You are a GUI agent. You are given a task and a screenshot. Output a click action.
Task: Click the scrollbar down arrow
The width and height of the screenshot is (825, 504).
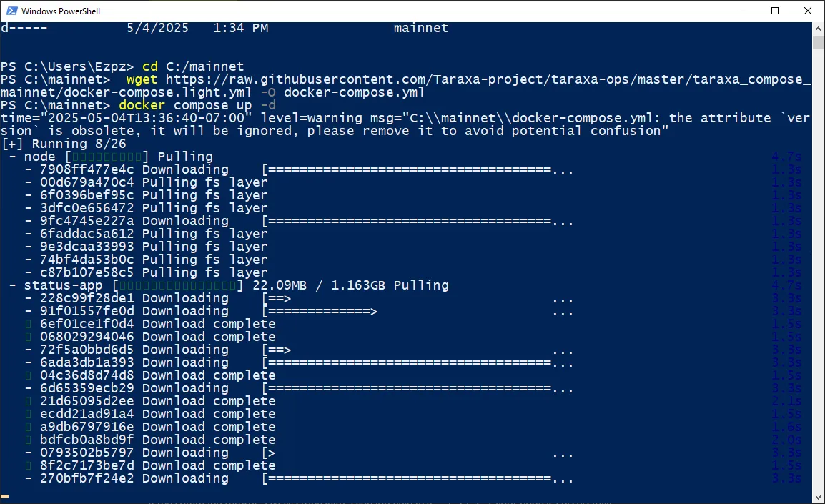pos(816,494)
